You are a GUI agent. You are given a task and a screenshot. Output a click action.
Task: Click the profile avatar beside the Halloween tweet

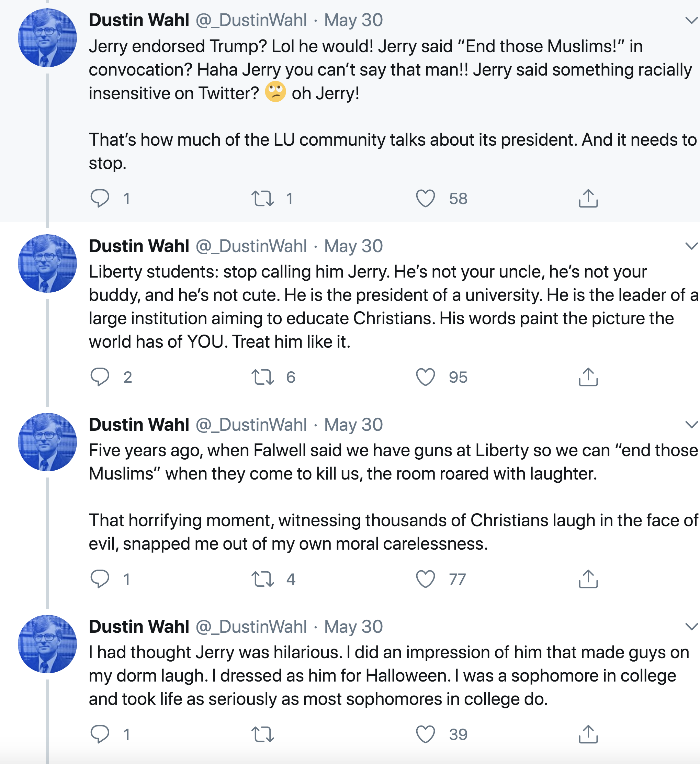47,644
